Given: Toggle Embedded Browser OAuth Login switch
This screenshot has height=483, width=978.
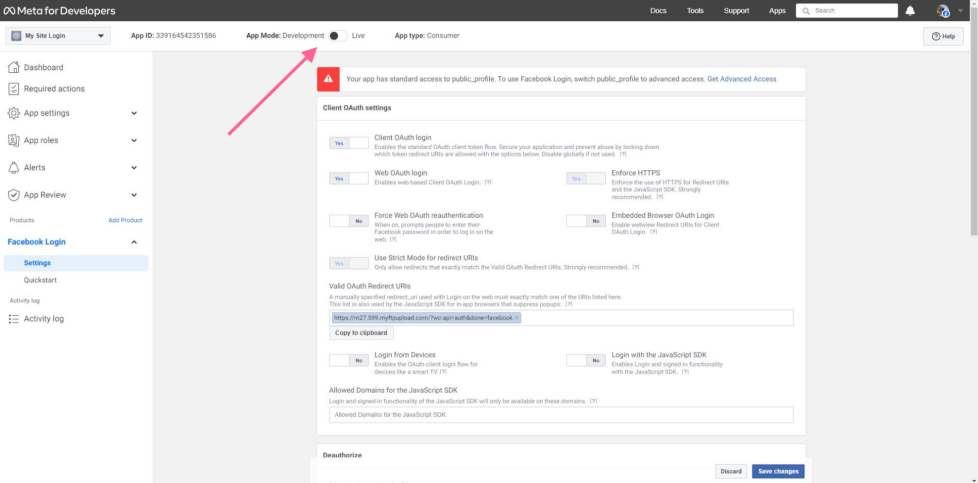Looking at the screenshot, I should point(586,221).
